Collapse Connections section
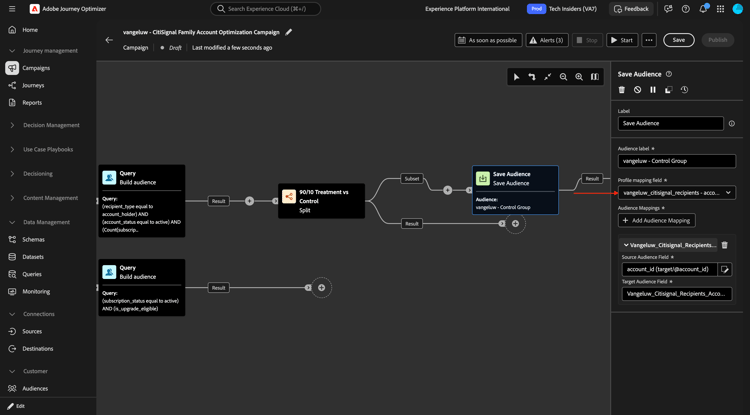Image resolution: width=750 pixels, height=415 pixels. click(12, 314)
